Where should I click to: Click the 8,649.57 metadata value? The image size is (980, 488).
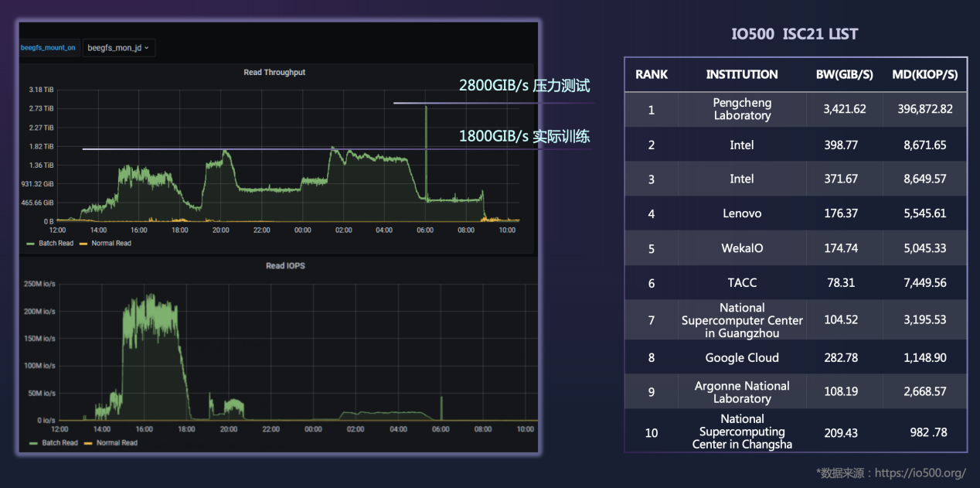click(x=925, y=179)
